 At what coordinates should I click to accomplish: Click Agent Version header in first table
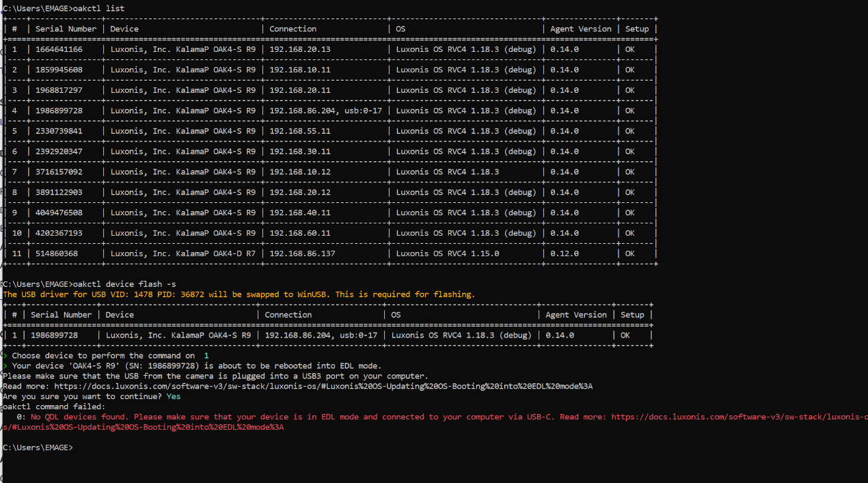(x=580, y=29)
